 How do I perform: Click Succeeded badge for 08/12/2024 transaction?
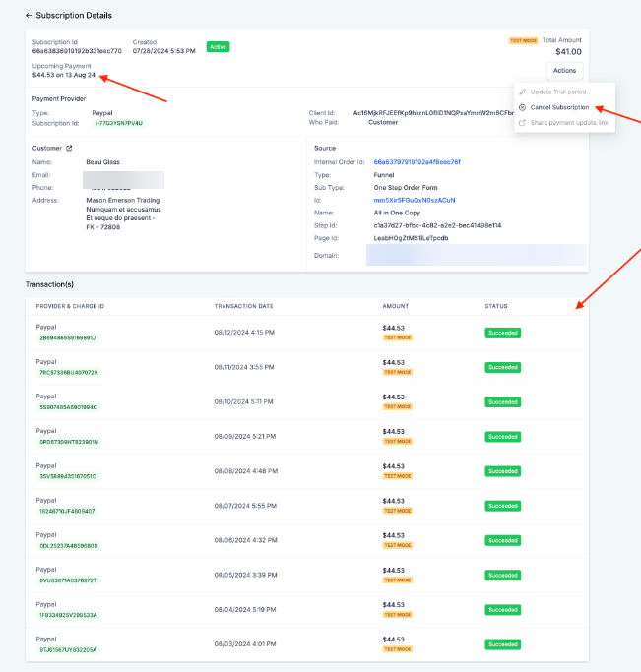point(502,332)
